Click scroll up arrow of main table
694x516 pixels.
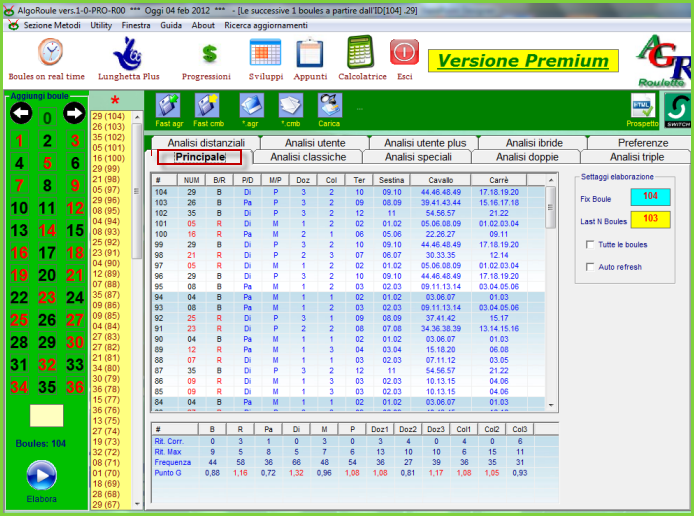click(x=551, y=180)
